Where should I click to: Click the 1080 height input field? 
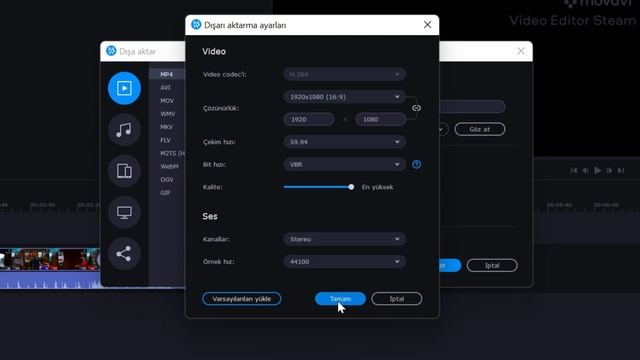pyautogui.click(x=380, y=120)
